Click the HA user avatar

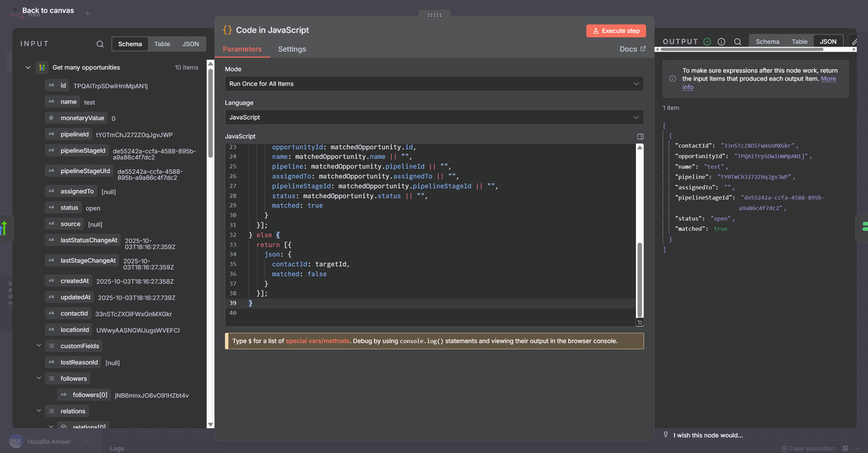click(x=16, y=441)
